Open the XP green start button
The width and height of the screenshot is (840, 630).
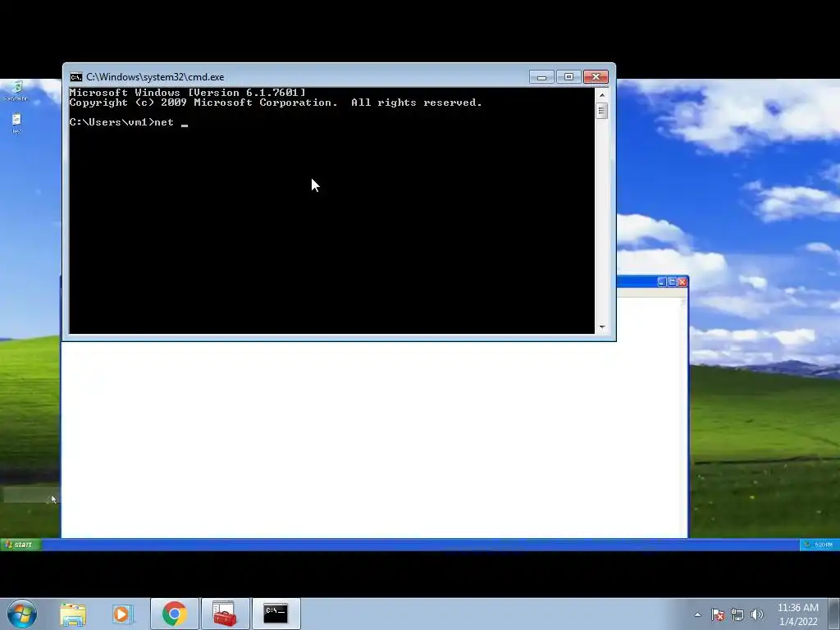point(21,545)
